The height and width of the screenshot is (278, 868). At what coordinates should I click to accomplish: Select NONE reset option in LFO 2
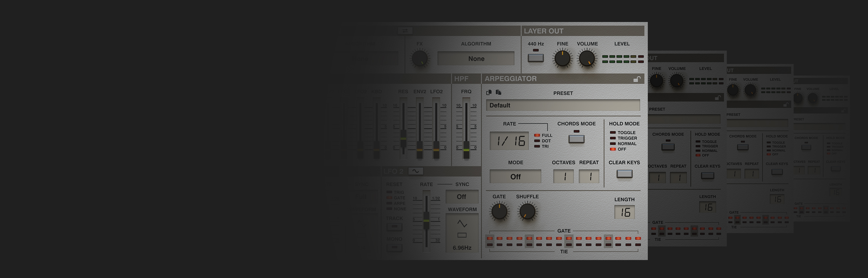[x=396, y=209]
